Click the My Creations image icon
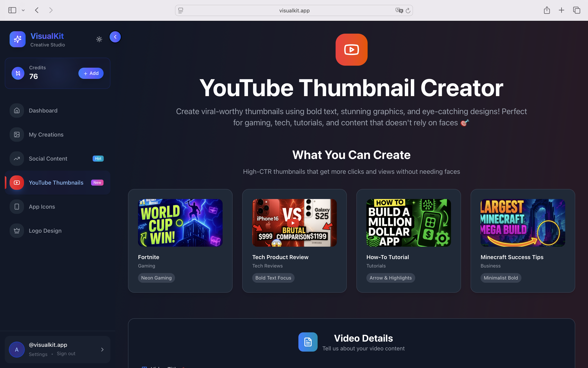Viewport: 588px width, 368px height. [x=17, y=135]
